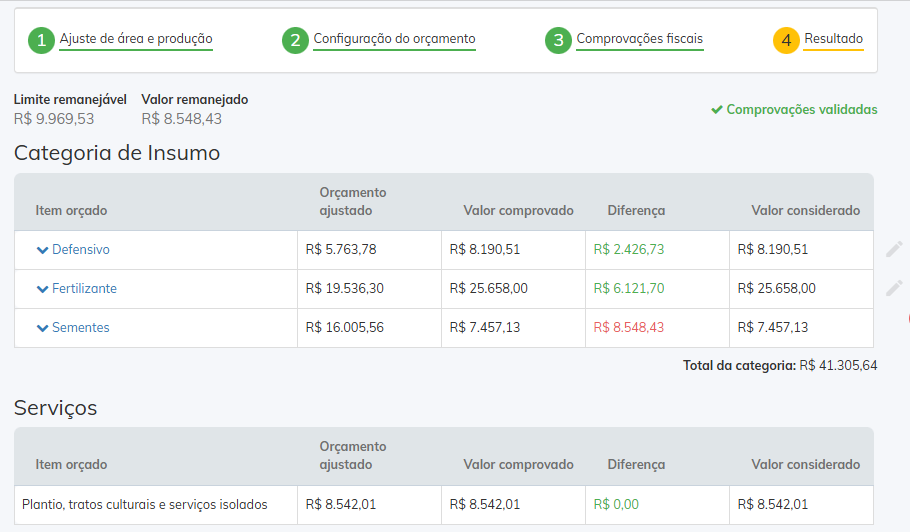The image size is (910, 532).
Task: Go to Ajuste de área e produção step
Action: click(x=136, y=39)
